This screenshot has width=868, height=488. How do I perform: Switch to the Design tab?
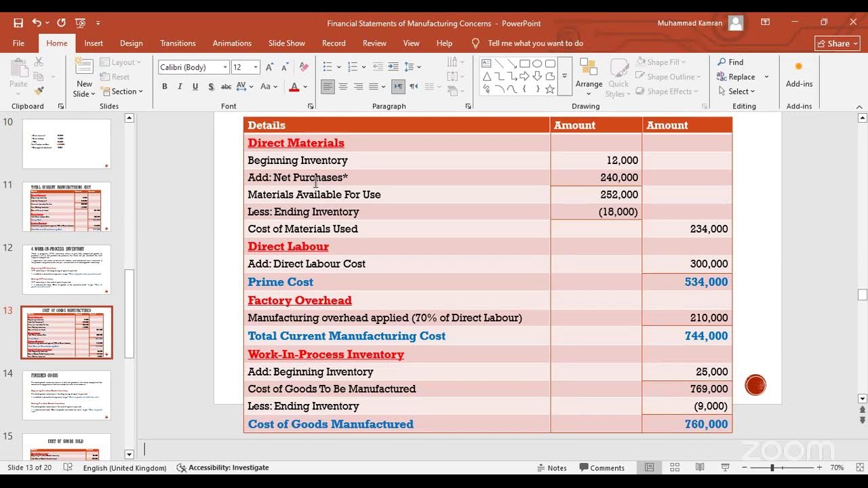pos(131,43)
